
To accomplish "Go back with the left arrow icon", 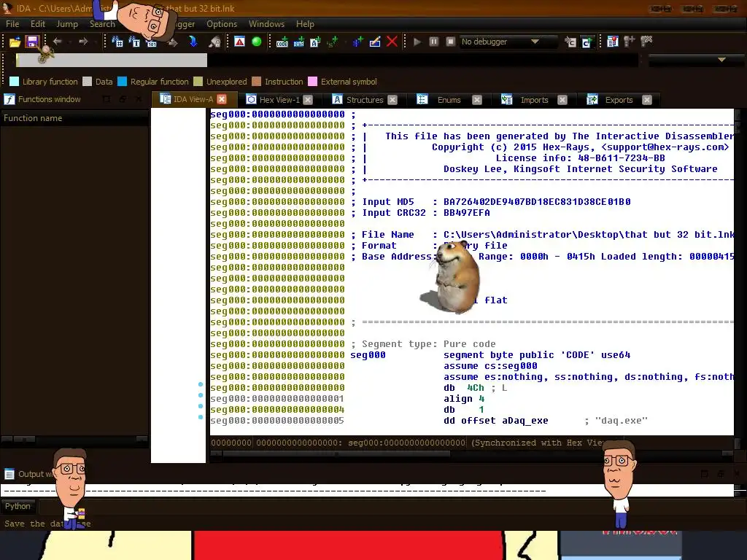I will coord(57,42).
